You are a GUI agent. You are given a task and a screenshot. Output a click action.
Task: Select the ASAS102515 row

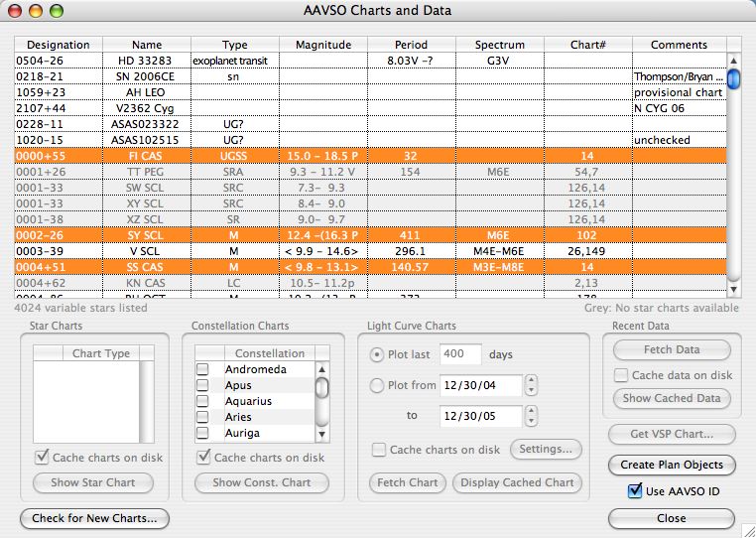[x=370, y=140]
